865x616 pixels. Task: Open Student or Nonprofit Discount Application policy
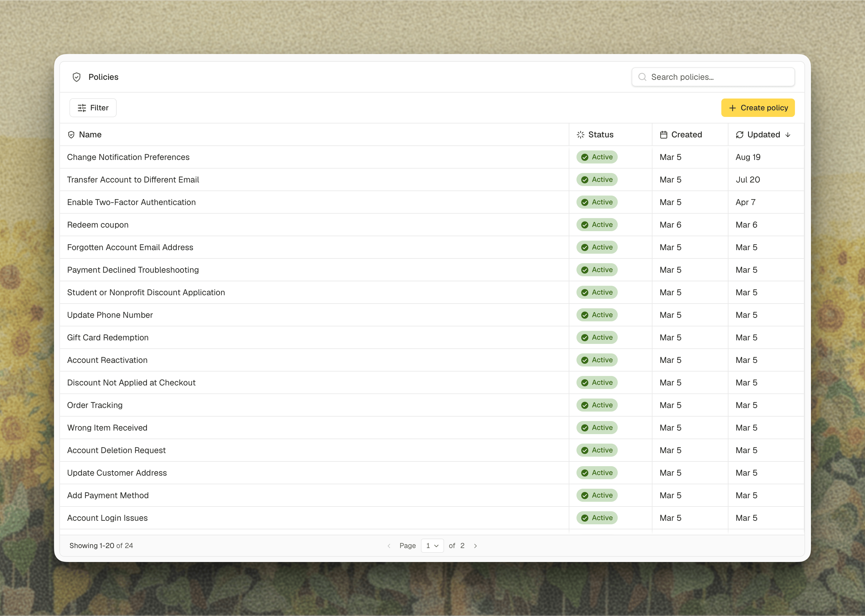click(146, 293)
